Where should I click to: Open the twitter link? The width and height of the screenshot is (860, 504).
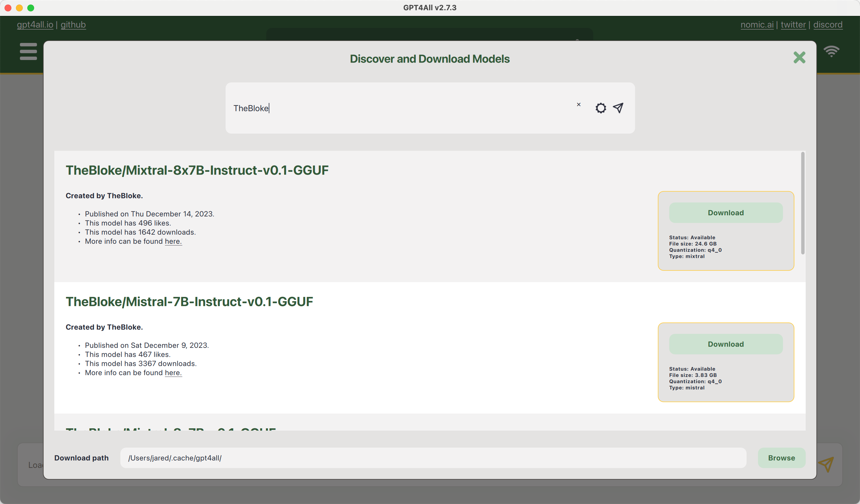(793, 24)
